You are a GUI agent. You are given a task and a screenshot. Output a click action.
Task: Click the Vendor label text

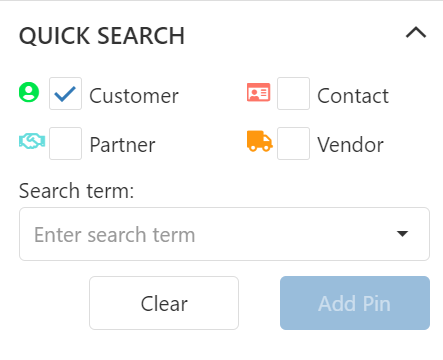click(350, 145)
